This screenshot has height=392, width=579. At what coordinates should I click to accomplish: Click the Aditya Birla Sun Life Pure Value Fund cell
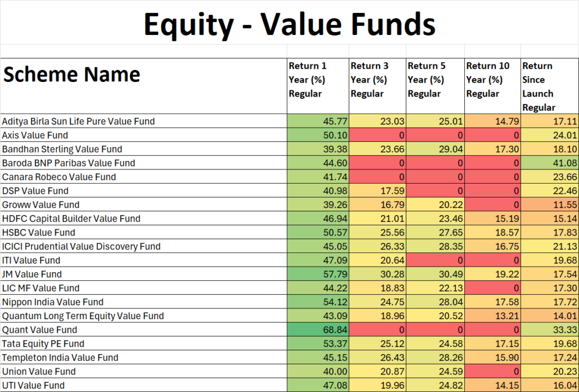(x=144, y=121)
